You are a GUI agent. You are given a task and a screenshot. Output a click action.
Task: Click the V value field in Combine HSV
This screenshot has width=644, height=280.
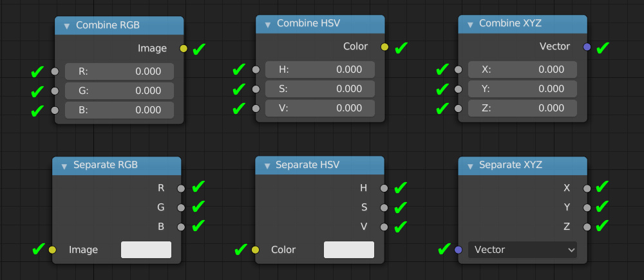(x=320, y=108)
